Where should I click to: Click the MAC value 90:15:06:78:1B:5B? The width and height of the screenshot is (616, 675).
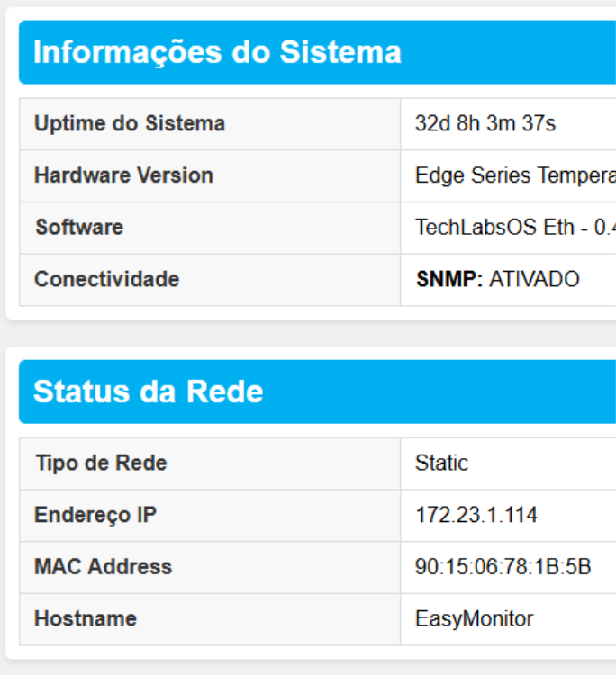(x=503, y=567)
